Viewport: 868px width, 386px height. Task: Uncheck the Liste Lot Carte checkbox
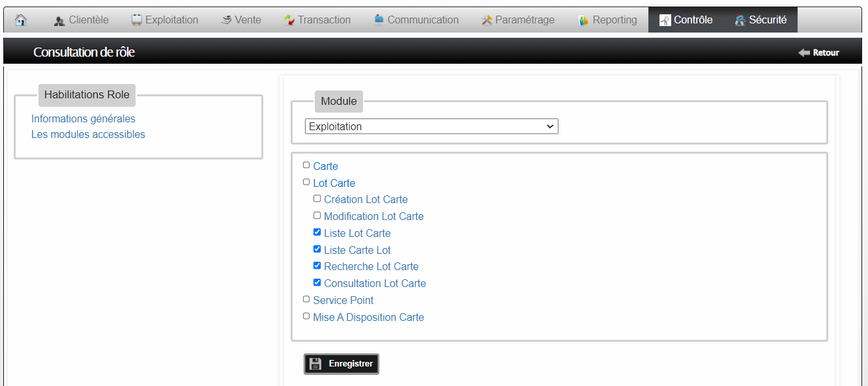click(317, 232)
